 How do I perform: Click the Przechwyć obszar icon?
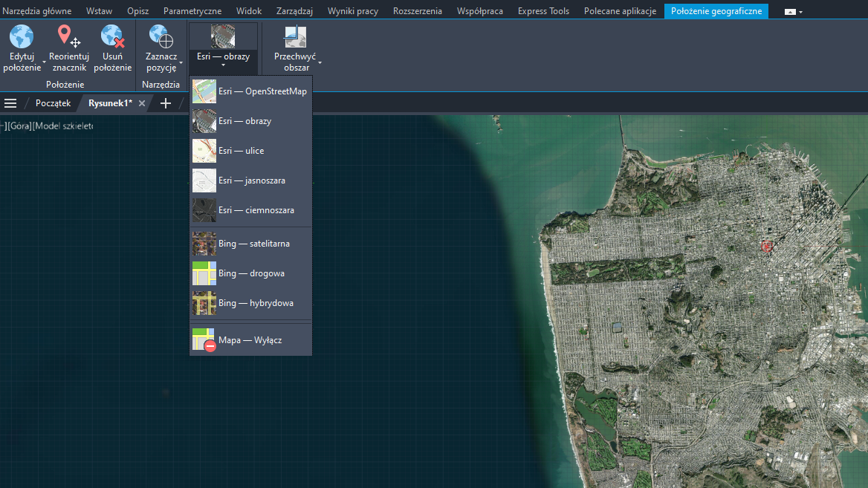[x=295, y=37]
